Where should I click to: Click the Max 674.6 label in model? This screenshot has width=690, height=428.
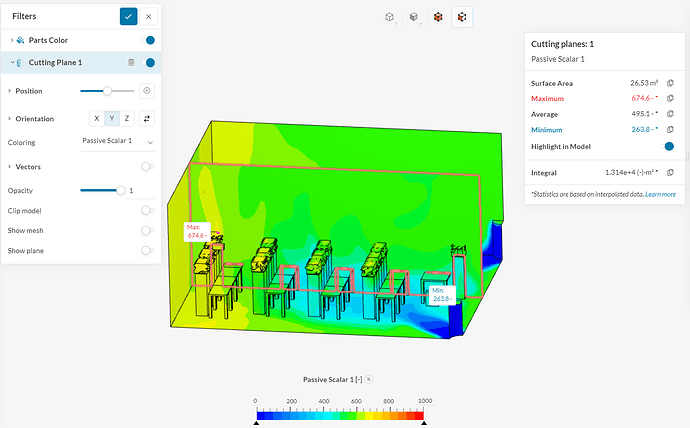tap(196, 231)
